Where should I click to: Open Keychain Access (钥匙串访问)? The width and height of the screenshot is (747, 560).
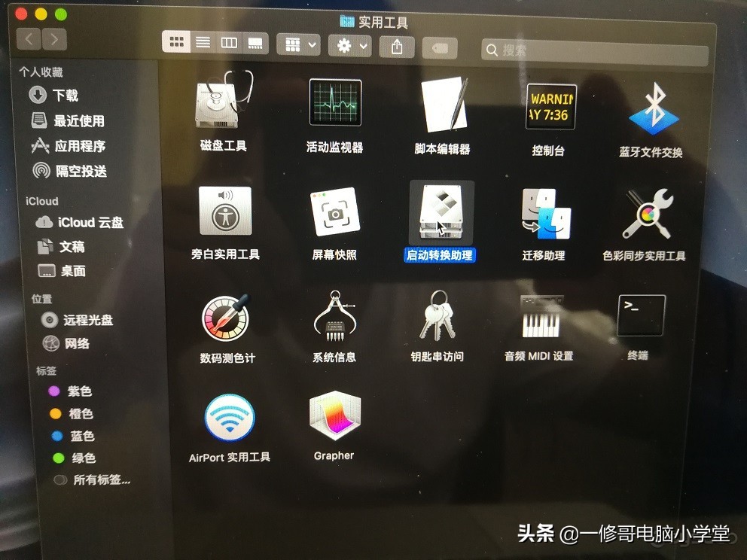439,316
